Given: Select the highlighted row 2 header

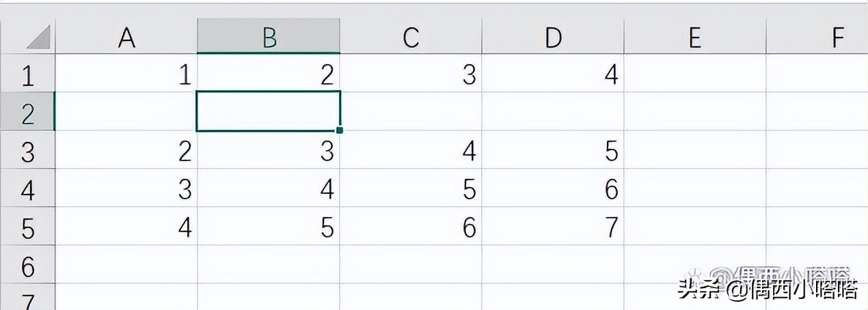Looking at the screenshot, I should [x=27, y=113].
